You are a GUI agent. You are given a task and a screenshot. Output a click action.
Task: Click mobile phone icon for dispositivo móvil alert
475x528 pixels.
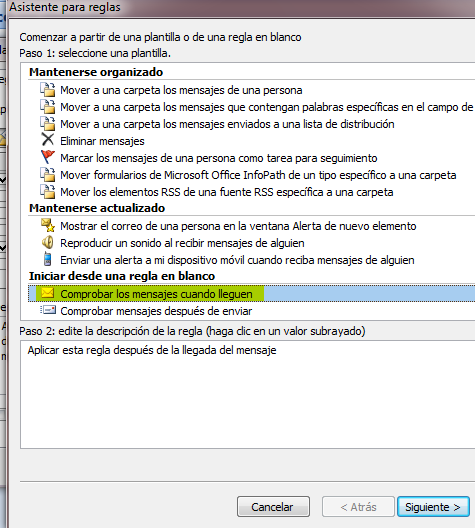coord(47,259)
